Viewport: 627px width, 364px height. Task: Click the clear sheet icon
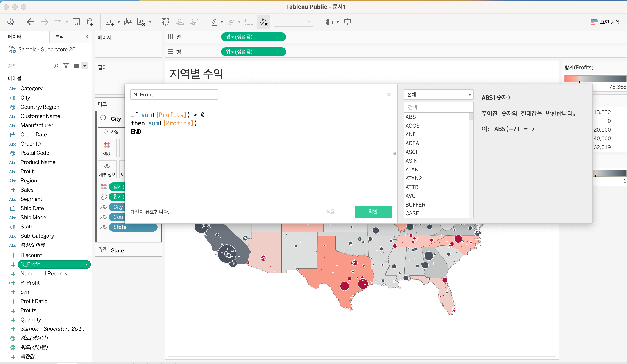pos(141,22)
